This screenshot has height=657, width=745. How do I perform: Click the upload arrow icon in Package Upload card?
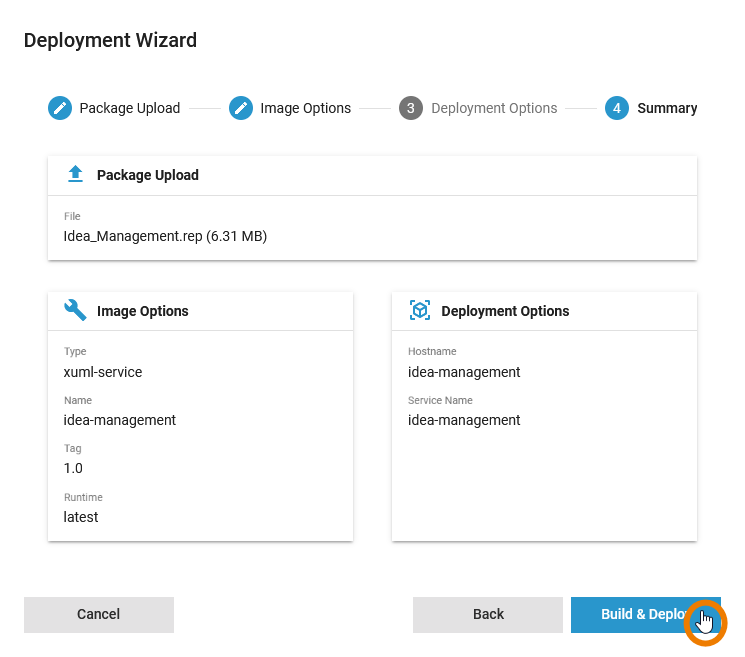[75, 175]
